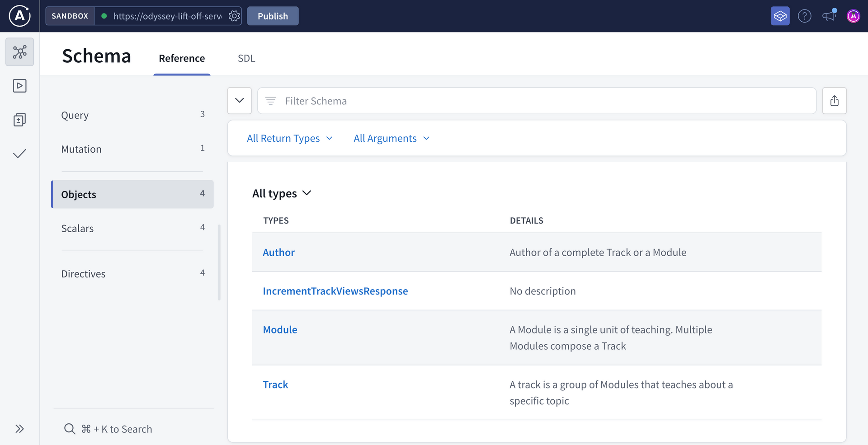Viewport: 868px width, 445px height.
Task: Click the Publish button
Action: (x=273, y=16)
